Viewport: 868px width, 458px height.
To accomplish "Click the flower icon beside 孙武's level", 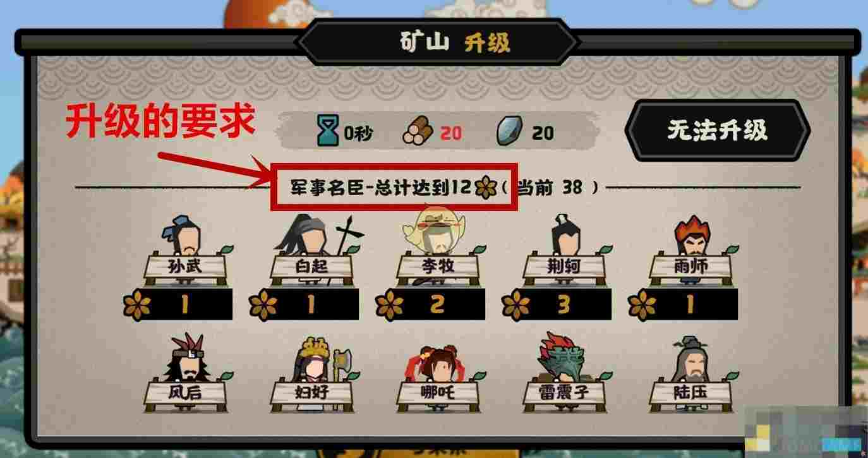I will [136, 304].
